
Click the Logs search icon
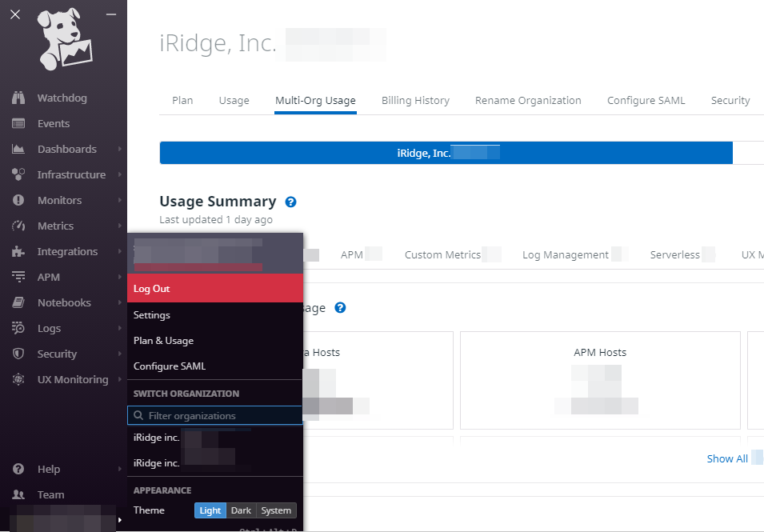18,328
